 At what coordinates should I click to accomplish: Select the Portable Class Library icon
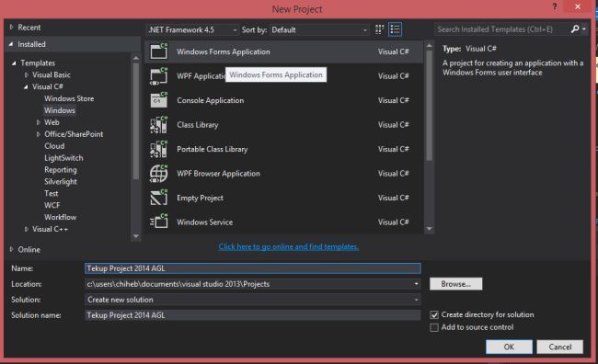pyautogui.click(x=158, y=149)
